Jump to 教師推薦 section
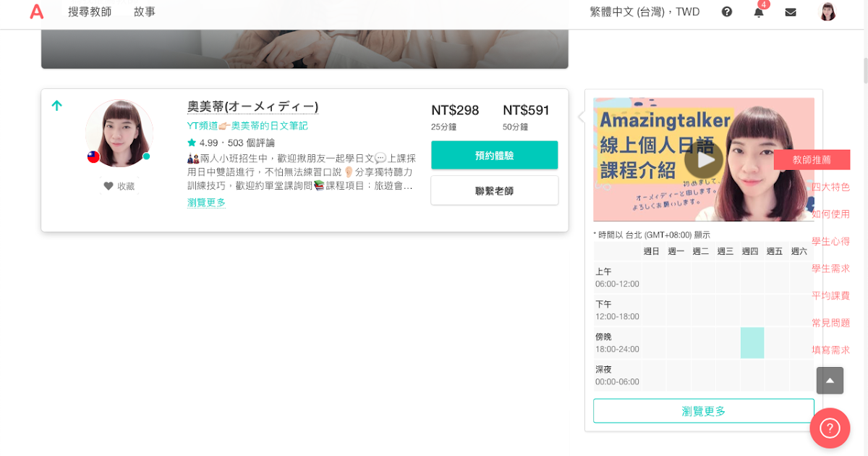The width and height of the screenshot is (868, 456). pos(812,160)
